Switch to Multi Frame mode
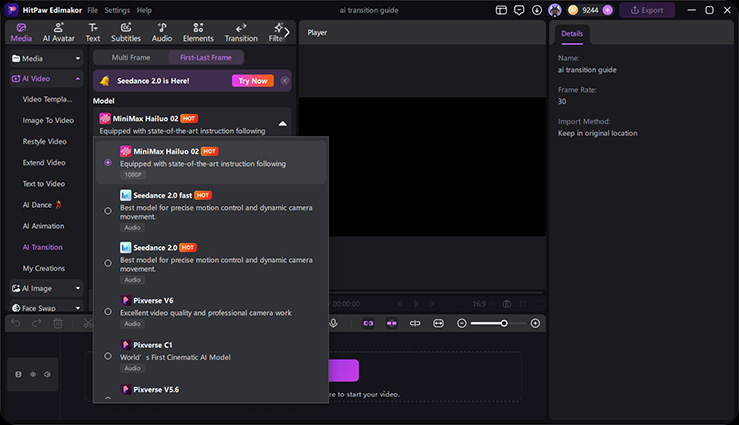 click(131, 57)
